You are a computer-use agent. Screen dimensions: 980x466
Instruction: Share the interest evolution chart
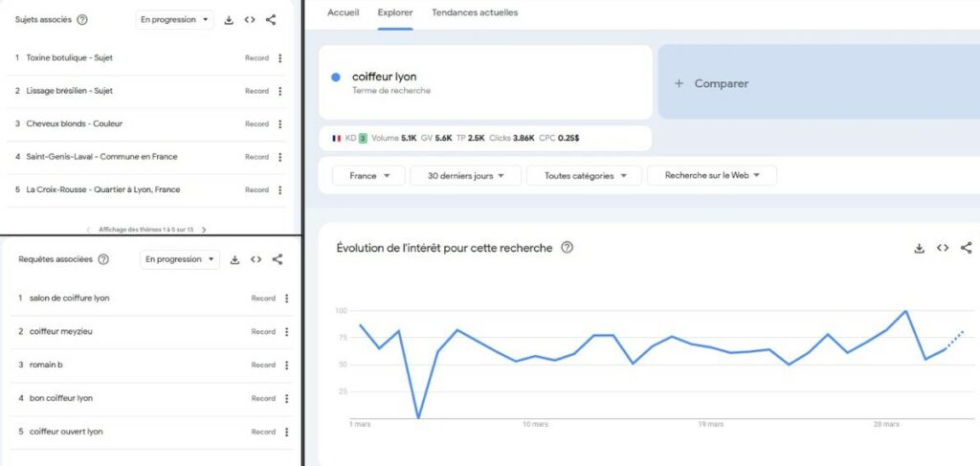pyautogui.click(x=967, y=248)
